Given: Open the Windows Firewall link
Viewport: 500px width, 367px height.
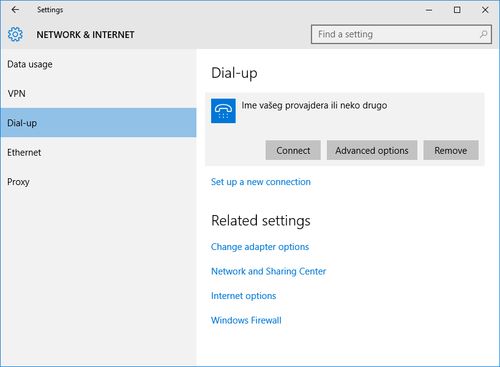Looking at the screenshot, I should click(246, 320).
